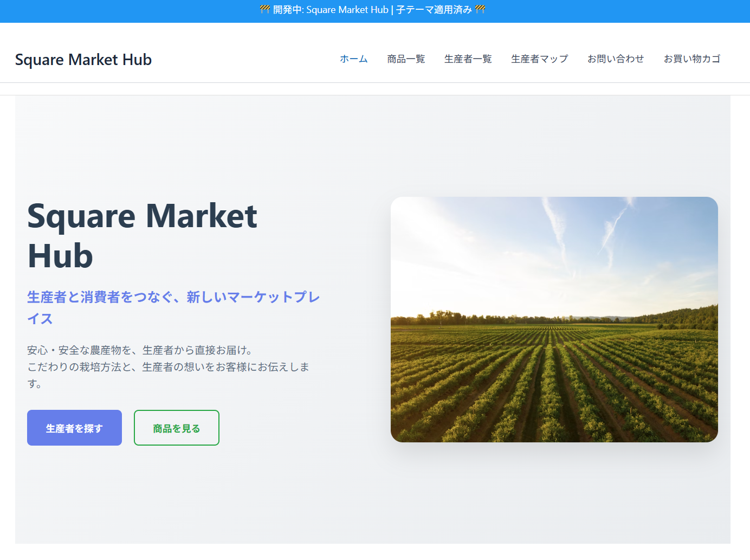Open the 生産者マップ menu link
This screenshot has height=560, width=750.
click(x=539, y=59)
